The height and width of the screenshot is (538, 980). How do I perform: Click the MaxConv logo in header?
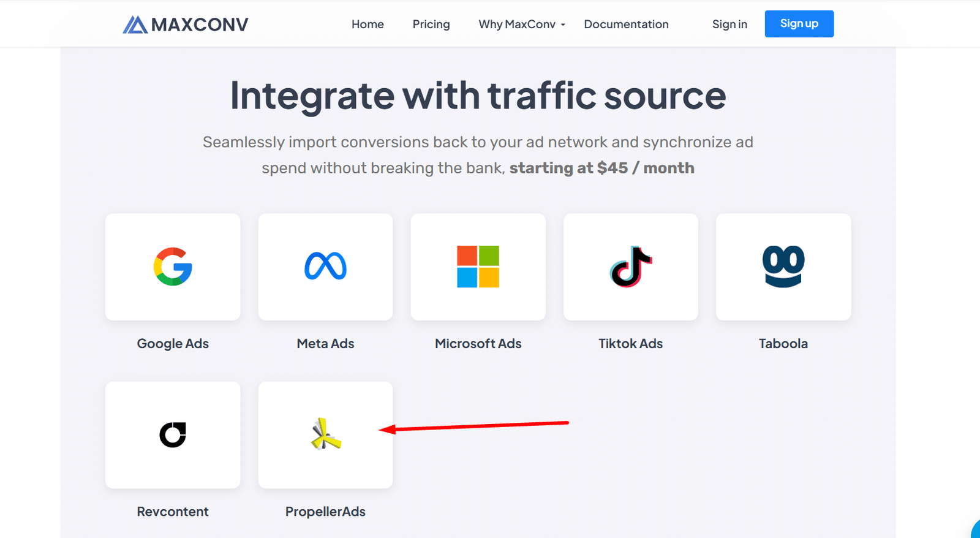[x=186, y=25]
